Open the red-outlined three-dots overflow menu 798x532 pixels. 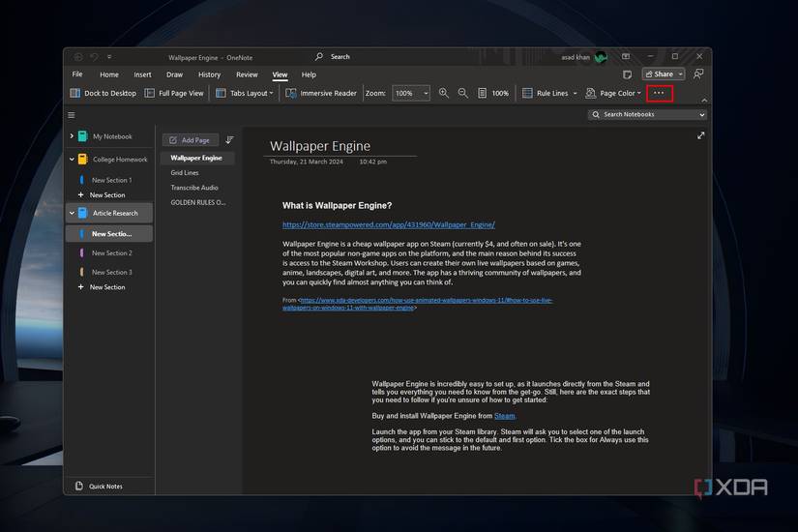660,94
